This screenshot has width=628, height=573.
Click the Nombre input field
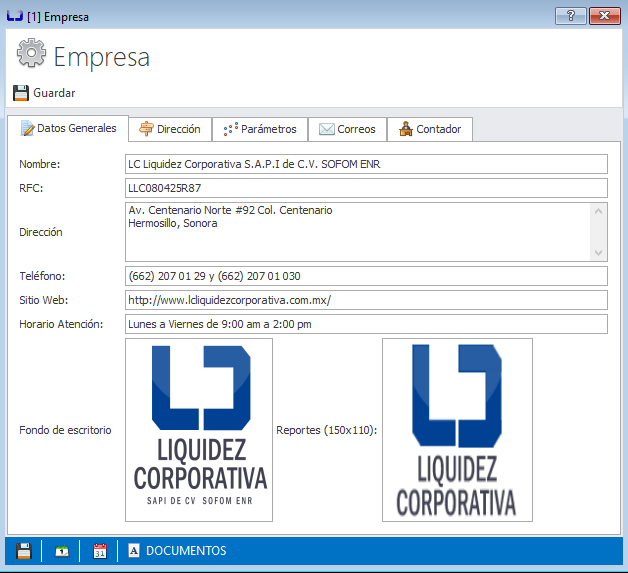click(x=366, y=164)
